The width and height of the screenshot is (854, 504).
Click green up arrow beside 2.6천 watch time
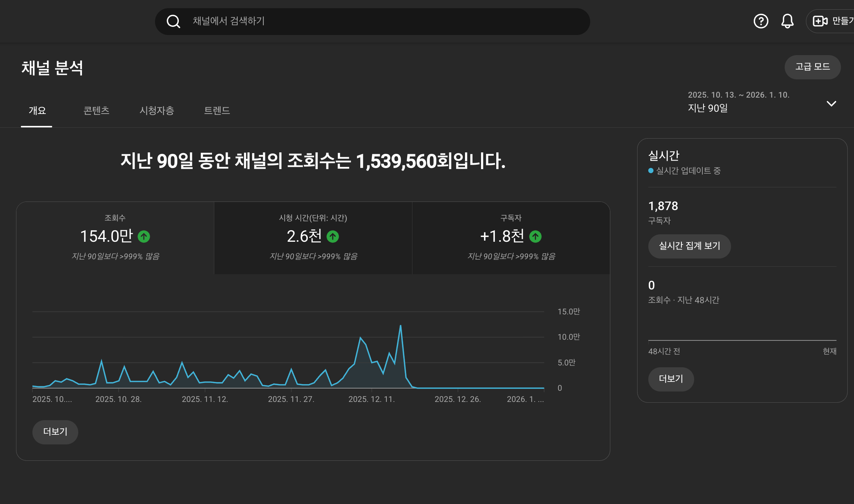pyautogui.click(x=333, y=237)
